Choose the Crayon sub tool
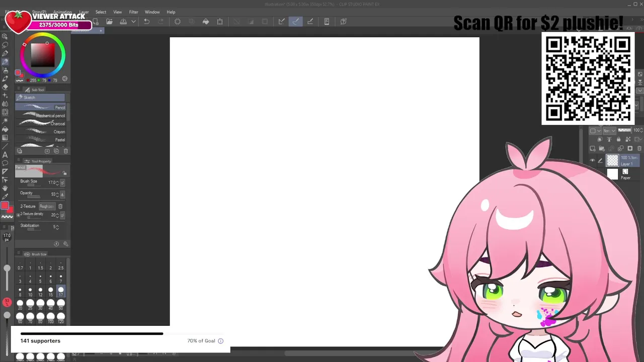The height and width of the screenshot is (362, 644). tap(41, 132)
